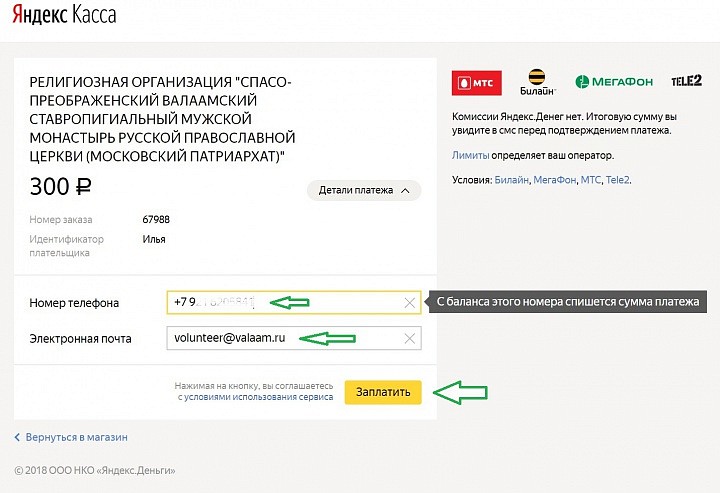Open Билайн conditions link
The height and width of the screenshot is (493, 720).
click(x=512, y=180)
